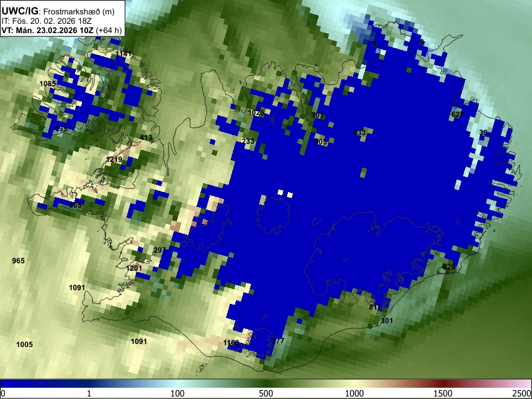Click the map value label '1201'
The height and width of the screenshot is (399, 532).
click(134, 268)
